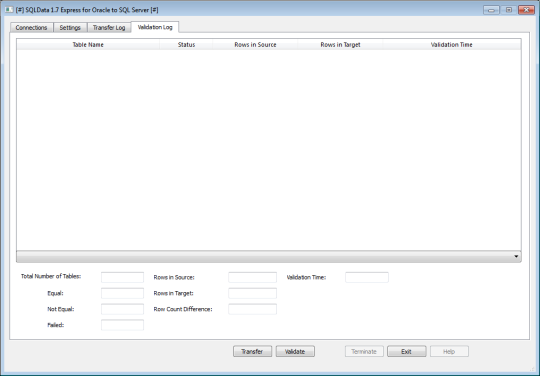Maximize the SQLData window
Image resolution: width=540 pixels, height=376 pixels.
click(509, 10)
